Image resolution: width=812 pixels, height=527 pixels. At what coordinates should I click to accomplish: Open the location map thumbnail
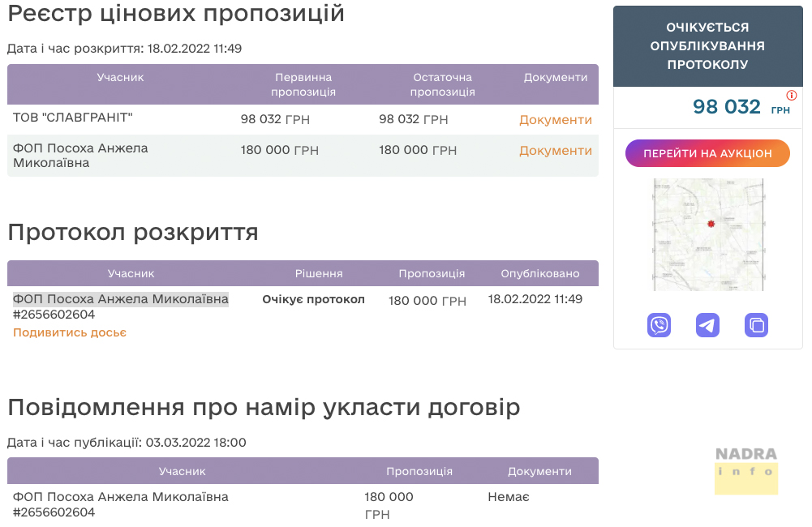(708, 234)
